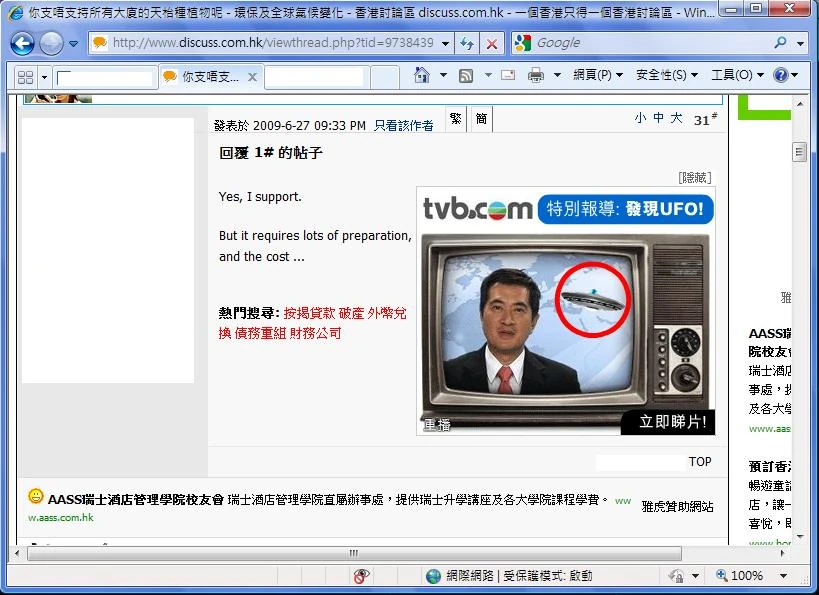The image size is (819, 595).
Task: Click the vertical scrollbar down arrow
Action: click(x=800, y=536)
